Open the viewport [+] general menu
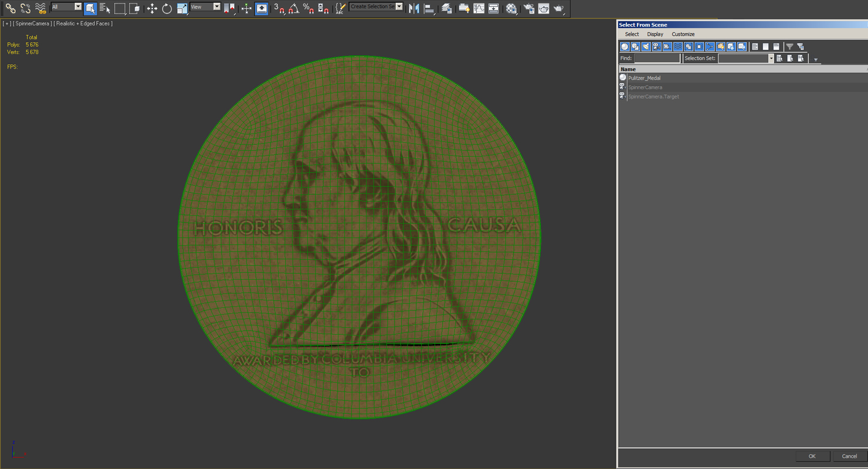 [x=6, y=23]
